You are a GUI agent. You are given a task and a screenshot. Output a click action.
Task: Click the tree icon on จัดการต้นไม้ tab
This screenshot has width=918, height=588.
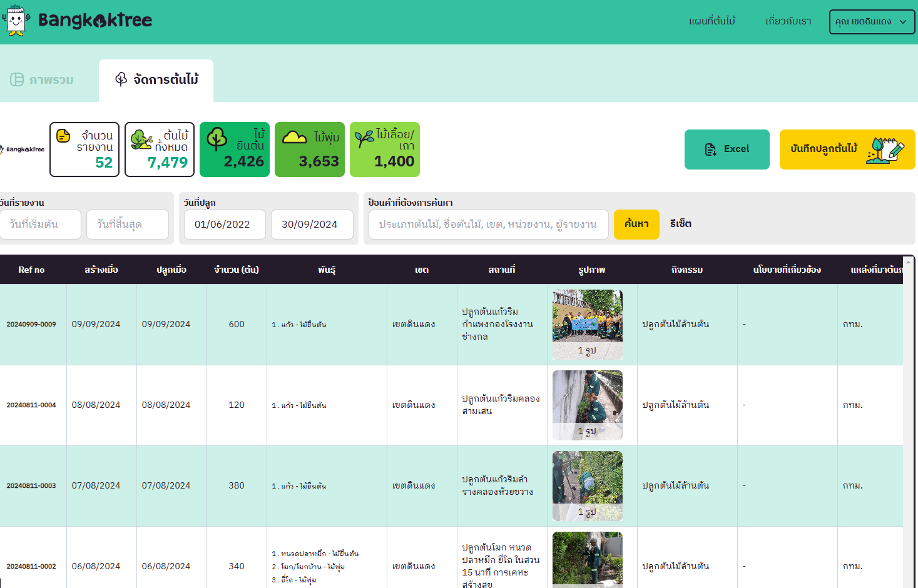point(121,79)
